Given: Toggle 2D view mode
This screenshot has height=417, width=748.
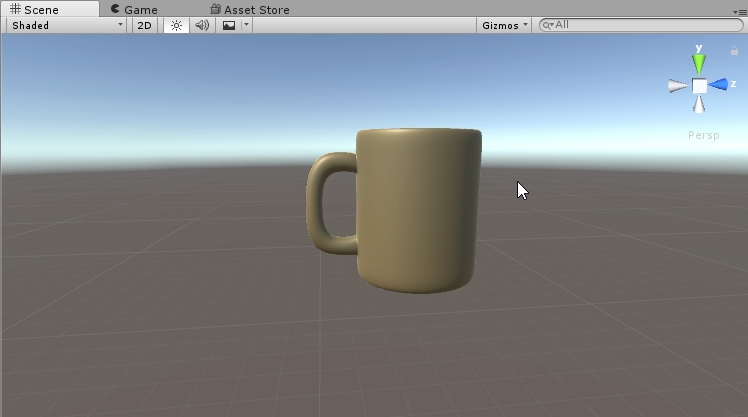Looking at the screenshot, I should pos(144,25).
